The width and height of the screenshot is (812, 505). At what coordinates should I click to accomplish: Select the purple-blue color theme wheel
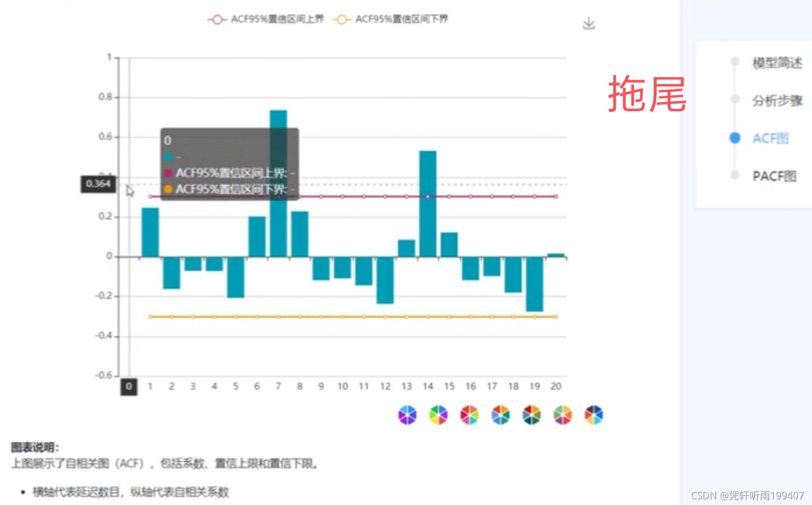pyautogui.click(x=407, y=415)
